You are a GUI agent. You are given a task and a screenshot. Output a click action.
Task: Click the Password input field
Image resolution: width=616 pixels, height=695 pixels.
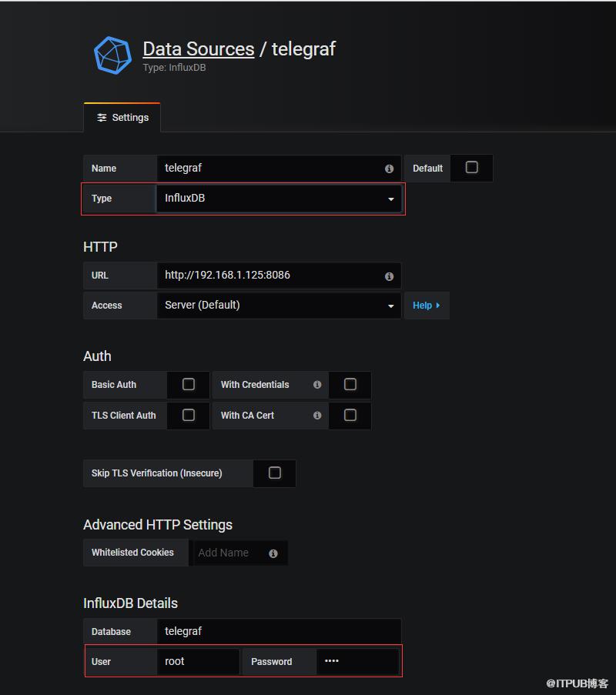pos(357,662)
